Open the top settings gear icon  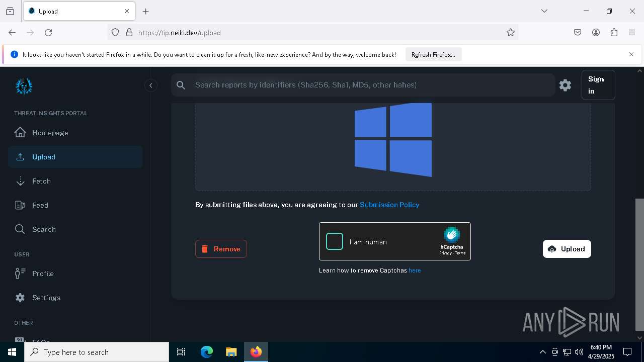point(566,85)
